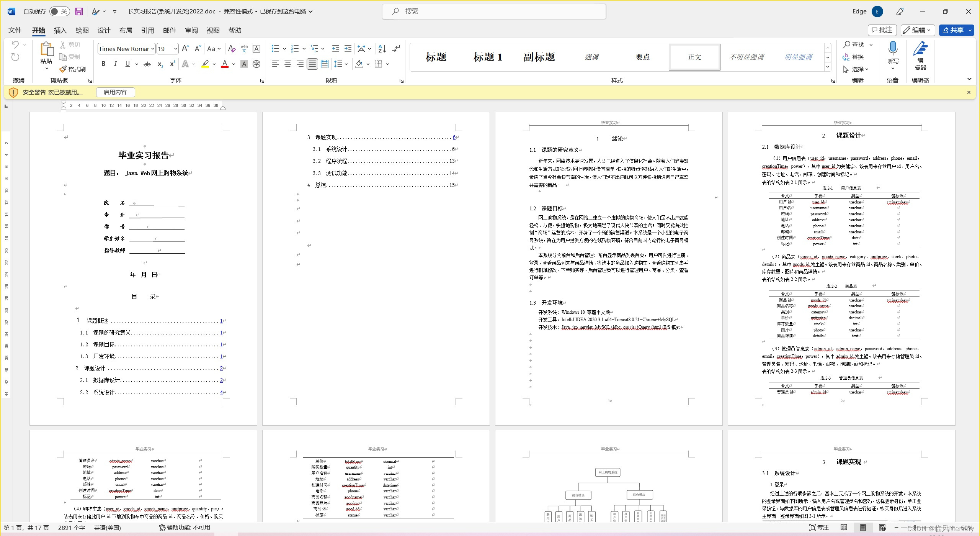This screenshot has height=536, width=980.
Task: Open the font size 19 dropdown
Action: click(x=176, y=49)
